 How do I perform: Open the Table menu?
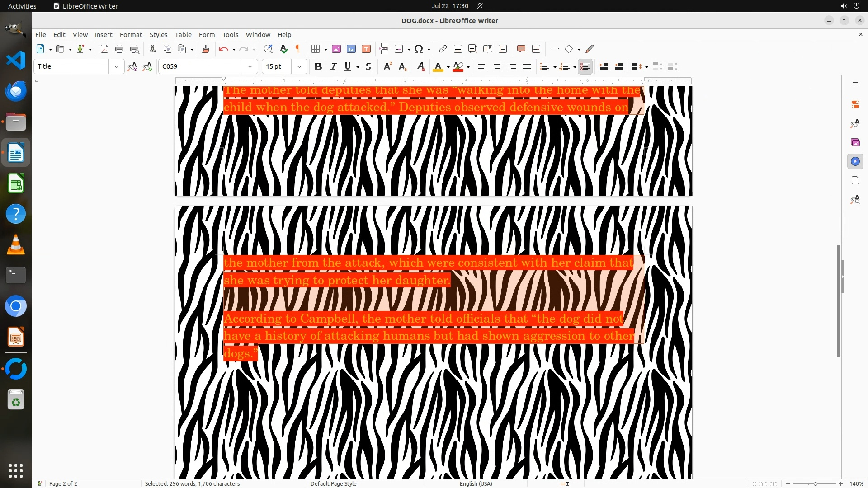point(183,34)
